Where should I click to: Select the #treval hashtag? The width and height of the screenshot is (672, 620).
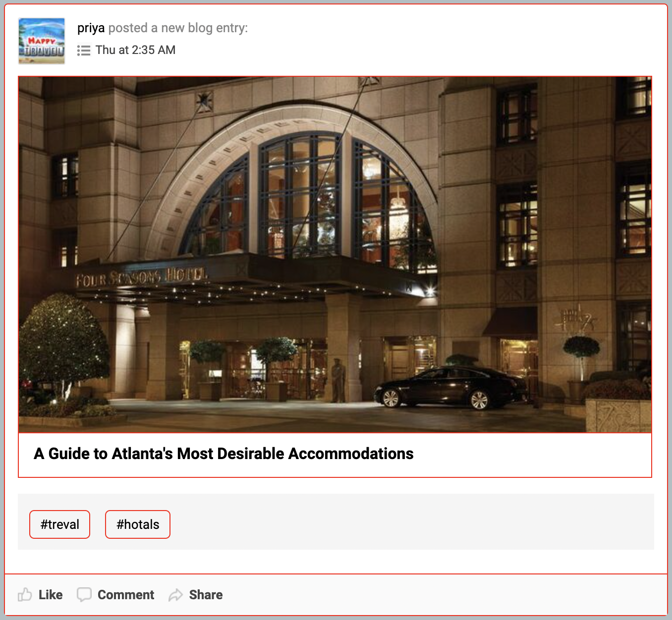pyautogui.click(x=60, y=524)
